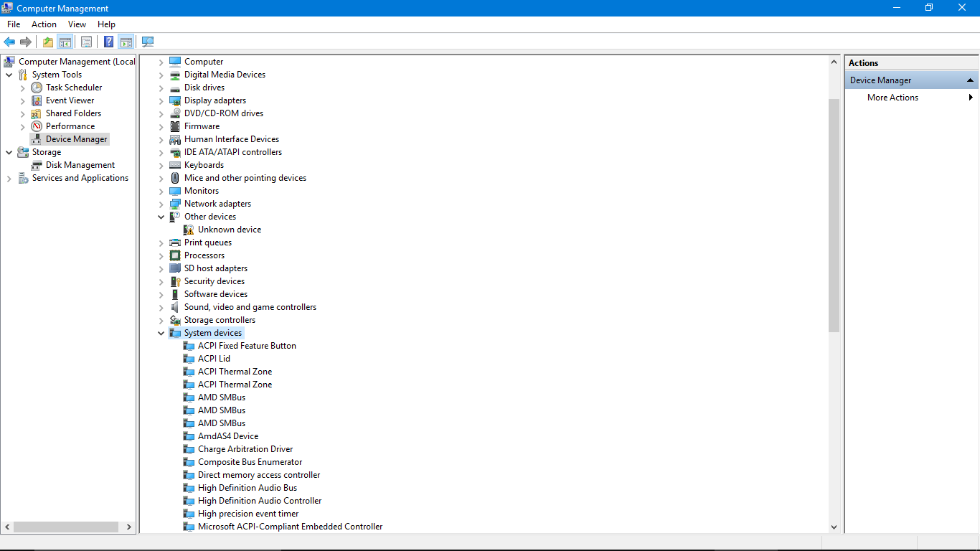
Task: Open the Help menu
Action: (106, 24)
